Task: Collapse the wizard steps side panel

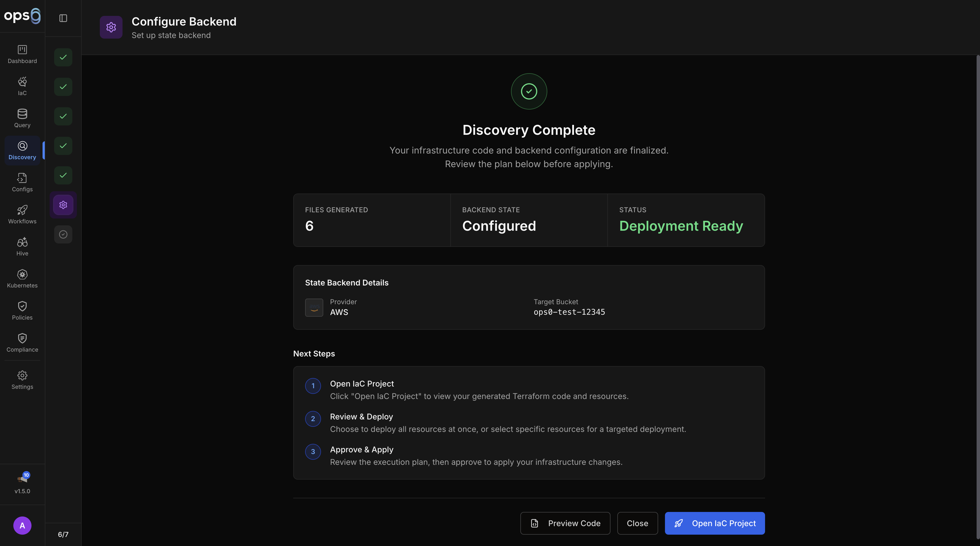Action: tap(63, 18)
